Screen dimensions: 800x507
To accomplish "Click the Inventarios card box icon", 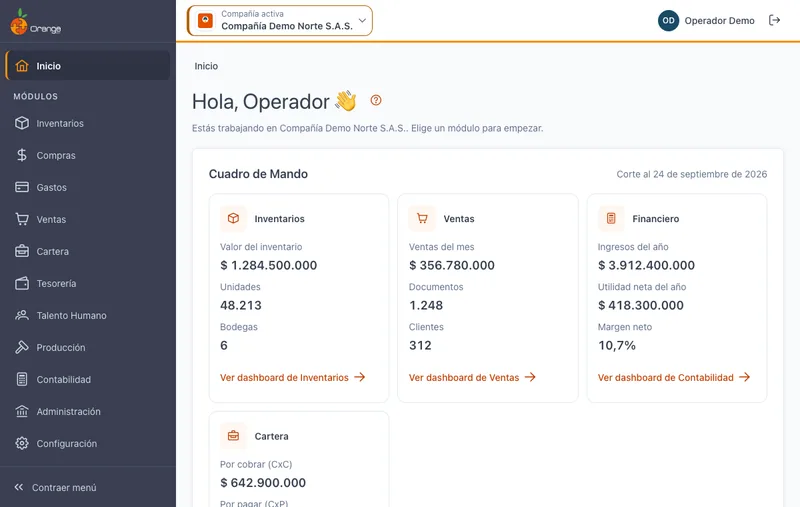I will (x=233, y=218).
